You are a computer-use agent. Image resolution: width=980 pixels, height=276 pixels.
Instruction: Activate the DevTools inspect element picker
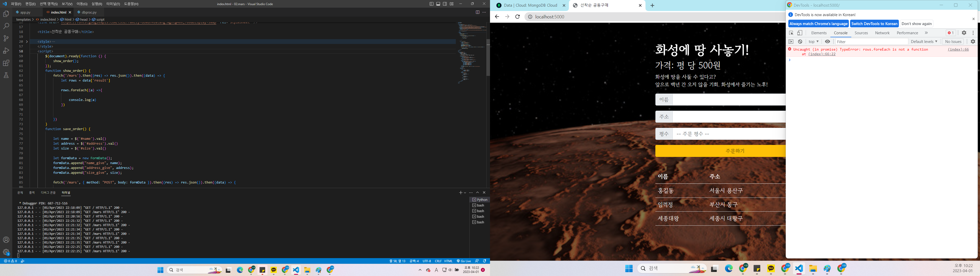coord(791,33)
